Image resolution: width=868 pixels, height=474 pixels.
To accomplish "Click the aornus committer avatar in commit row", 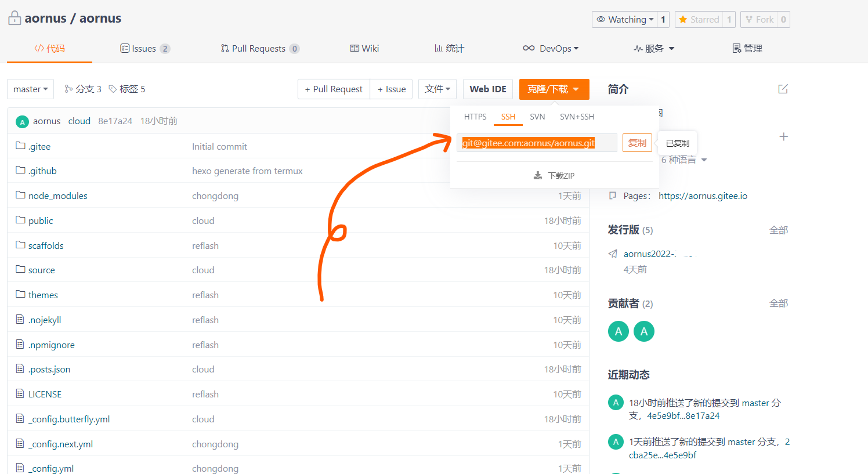I will [x=22, y=122].
